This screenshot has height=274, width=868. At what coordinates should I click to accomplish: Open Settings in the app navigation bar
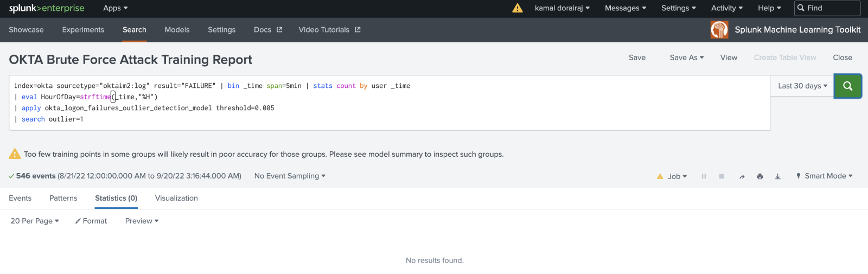(222, 30)
